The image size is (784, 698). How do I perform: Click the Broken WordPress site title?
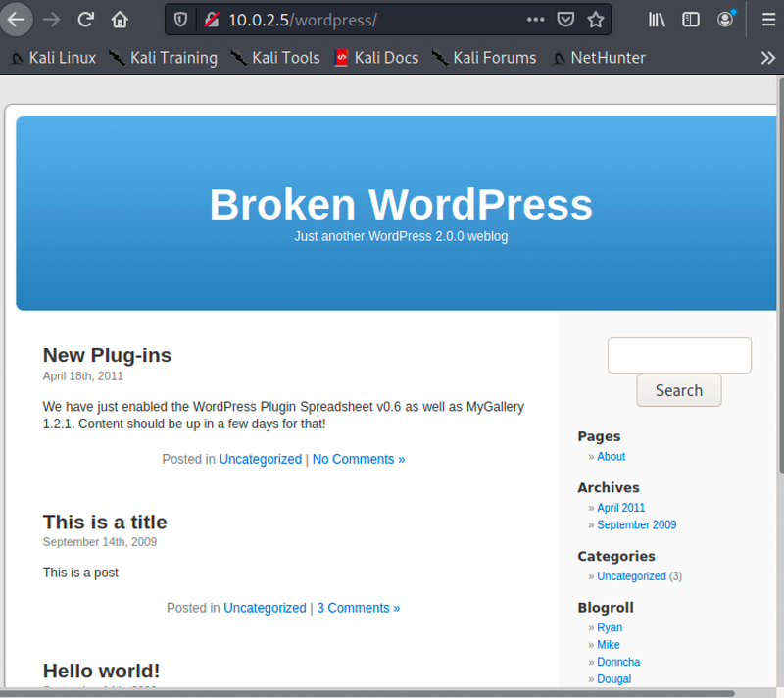click(x=401, y=205)
